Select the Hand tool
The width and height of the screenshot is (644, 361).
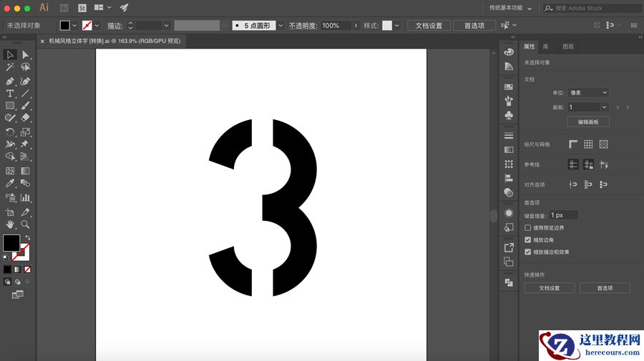10,224
